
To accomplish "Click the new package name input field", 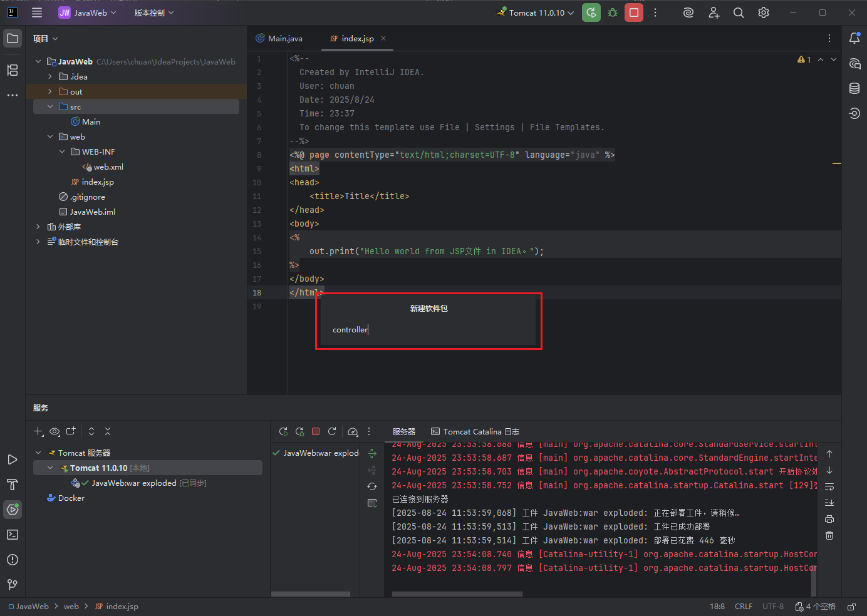I will tap(428, 330).
